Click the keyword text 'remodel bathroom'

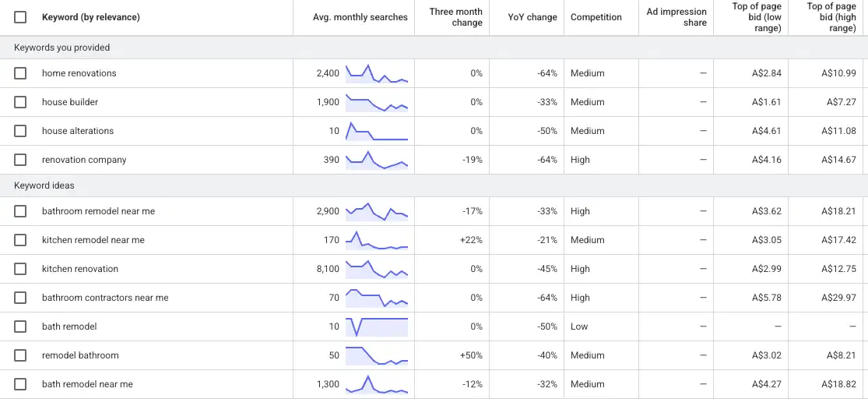pyautogui.click(x=80, y=355)
